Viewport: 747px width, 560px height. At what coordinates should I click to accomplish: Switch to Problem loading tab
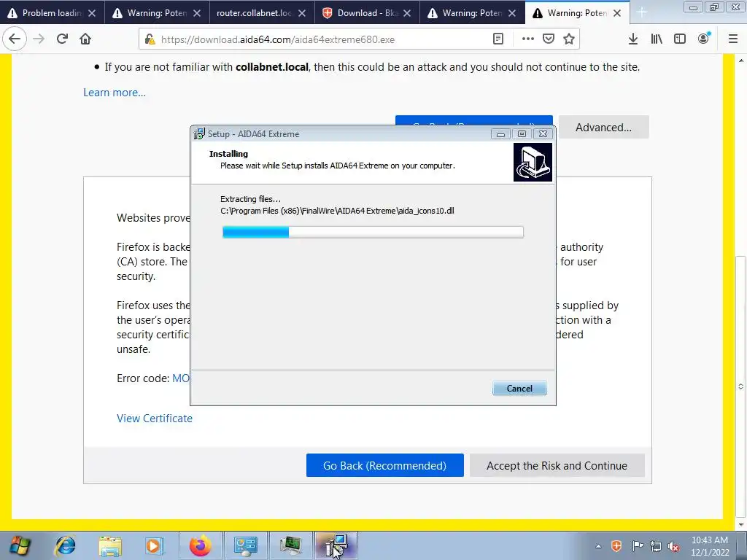[x=52, y=13]
